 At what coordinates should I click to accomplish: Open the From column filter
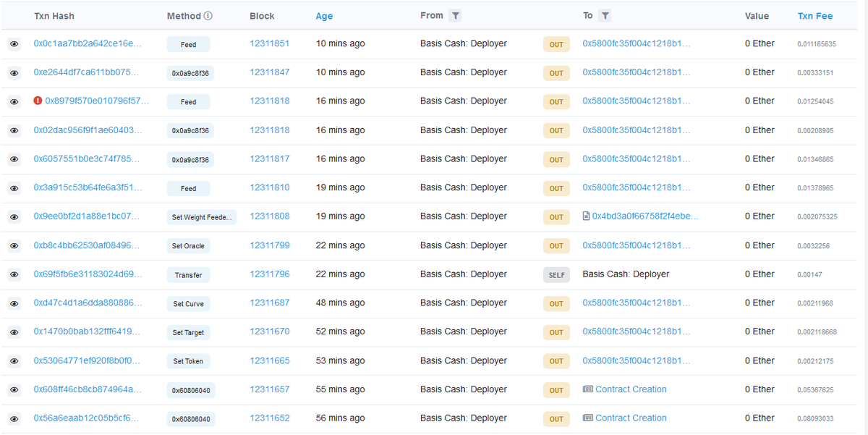455,16
